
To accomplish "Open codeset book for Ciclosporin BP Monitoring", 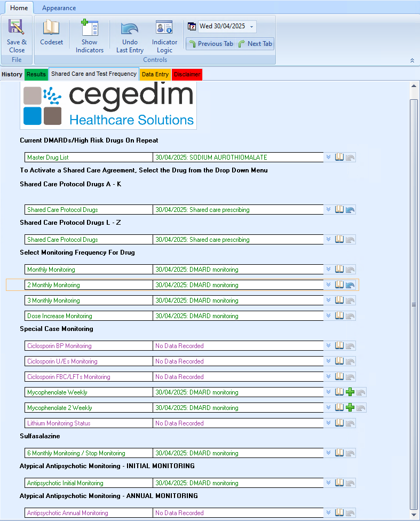I will coord(339,345).
